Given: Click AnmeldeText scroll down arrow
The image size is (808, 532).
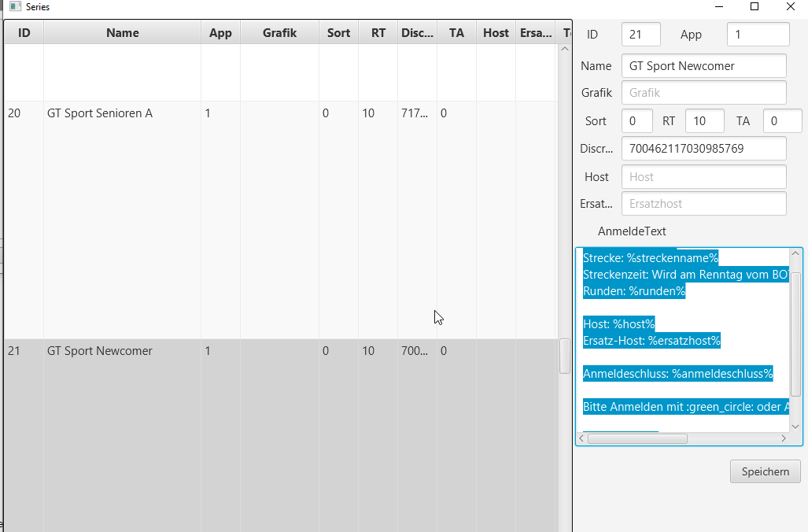Looking at the screenshot, I should click(x=795, y=426).
